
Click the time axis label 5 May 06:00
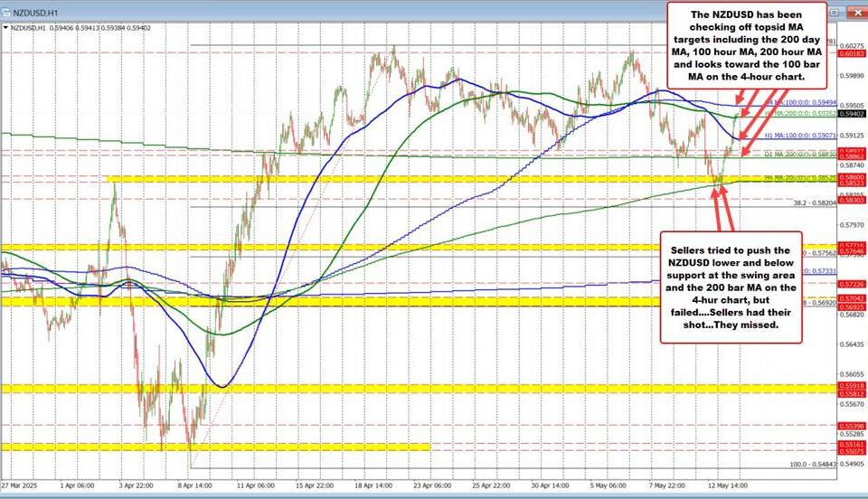tap(609, 485)
